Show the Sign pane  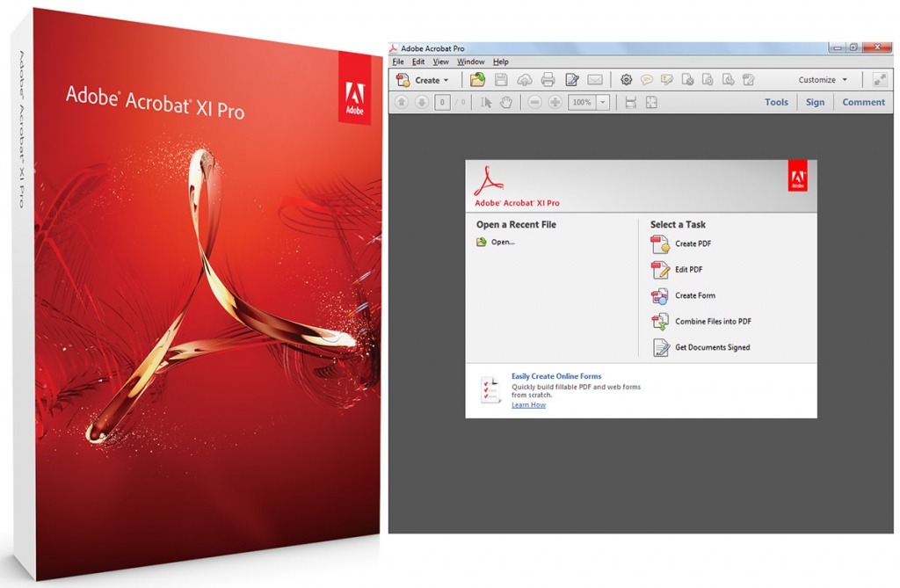pyautogui.click(x=815, y=102)
